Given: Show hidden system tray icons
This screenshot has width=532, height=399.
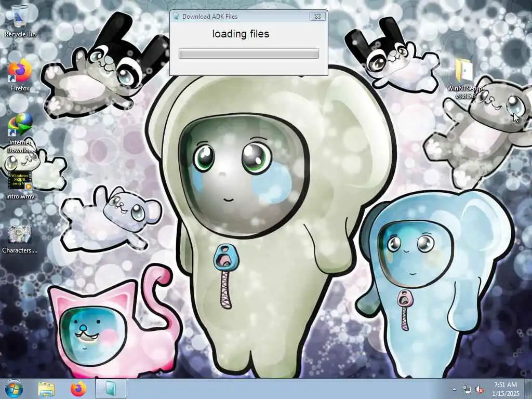Looking at the screenshot, I should [x=454, y=389].
